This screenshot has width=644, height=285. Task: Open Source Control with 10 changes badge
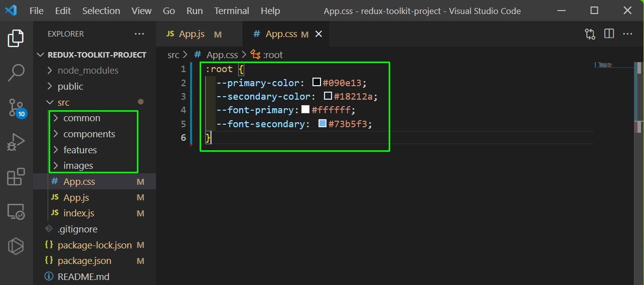tap(16, 107)
